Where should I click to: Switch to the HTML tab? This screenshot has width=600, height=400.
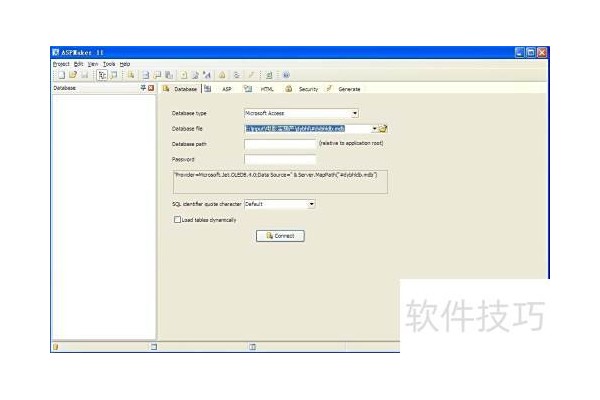pyautogui.click(x=267, y=89)
